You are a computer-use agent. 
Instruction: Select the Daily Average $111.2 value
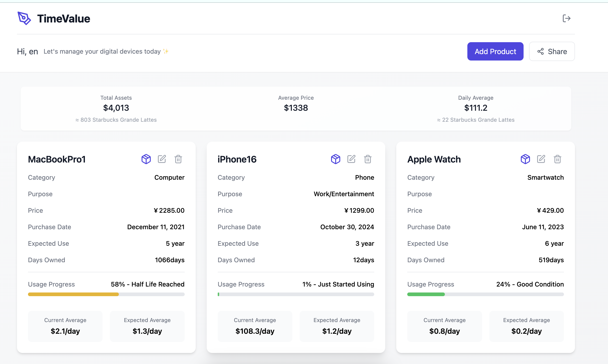click(x=476, y=108)
